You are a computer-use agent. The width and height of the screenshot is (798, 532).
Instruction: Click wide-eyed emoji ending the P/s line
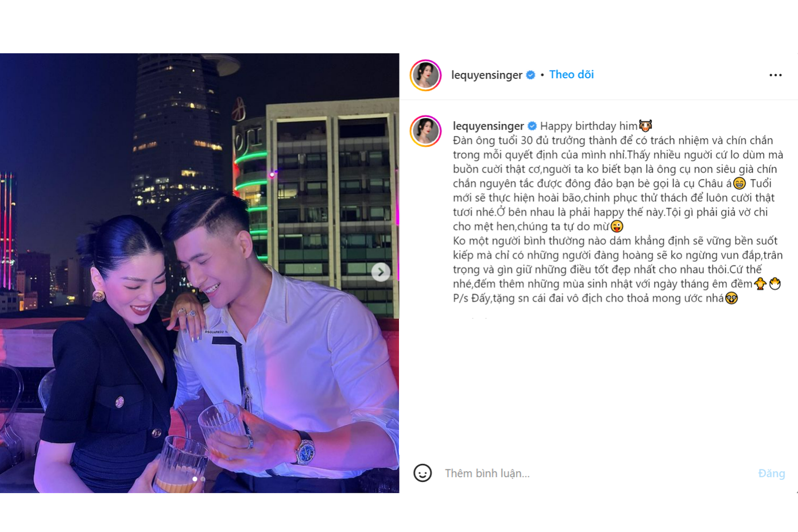731,298
